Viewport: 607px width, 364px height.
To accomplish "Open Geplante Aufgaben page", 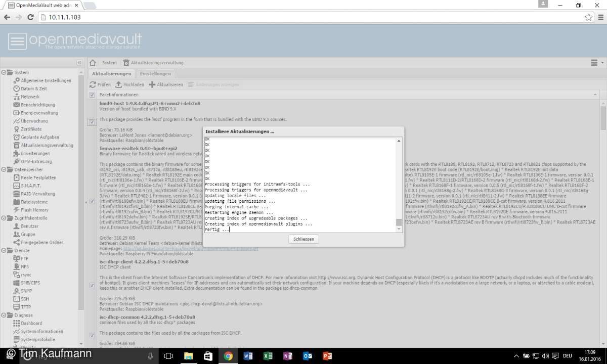I will click(x=39, y=137).
